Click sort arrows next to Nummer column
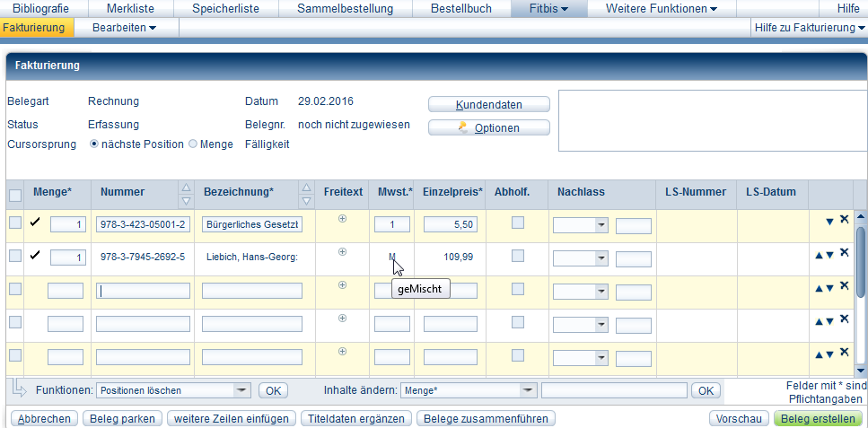 186,192
